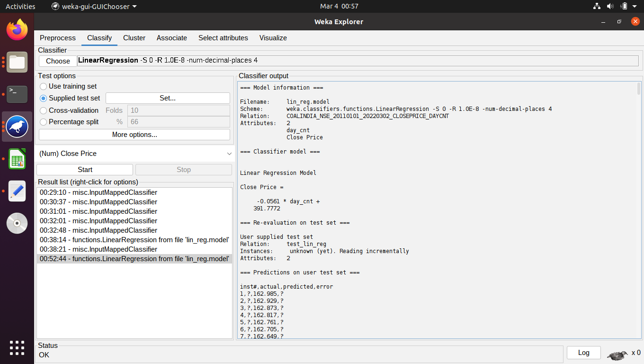The width and height of the screenshot is (644, 364).
Task: Click the 'Relation: test_lin_reg' output line
Action: pyautogui.click(x=283, y=244)
